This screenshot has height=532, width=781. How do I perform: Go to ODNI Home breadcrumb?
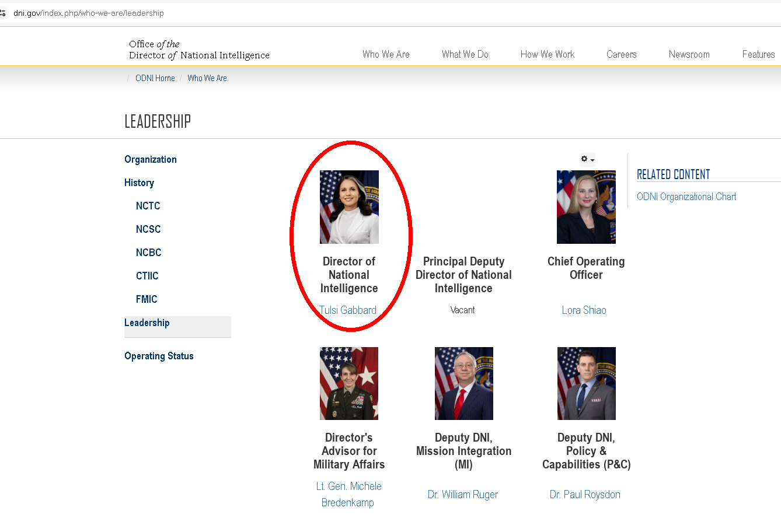[155, 78]
